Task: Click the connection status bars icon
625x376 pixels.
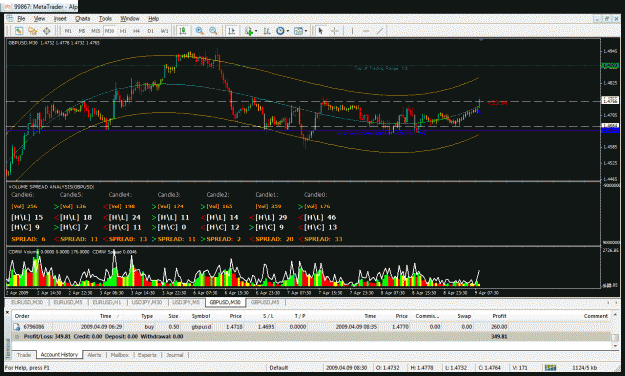Action: (x=550, y=368)
